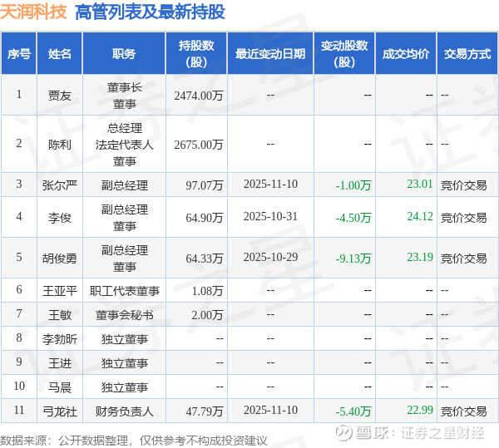This screenshot has width=499, height=448.
Task: Select the 陈利 name cell
Action: [60, 145]
